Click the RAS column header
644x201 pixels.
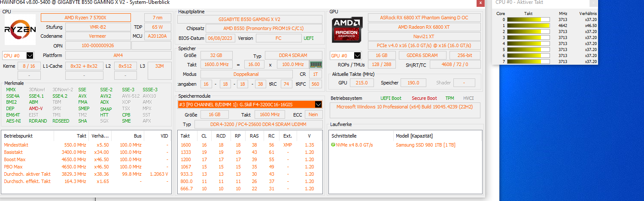coord(254,135)
